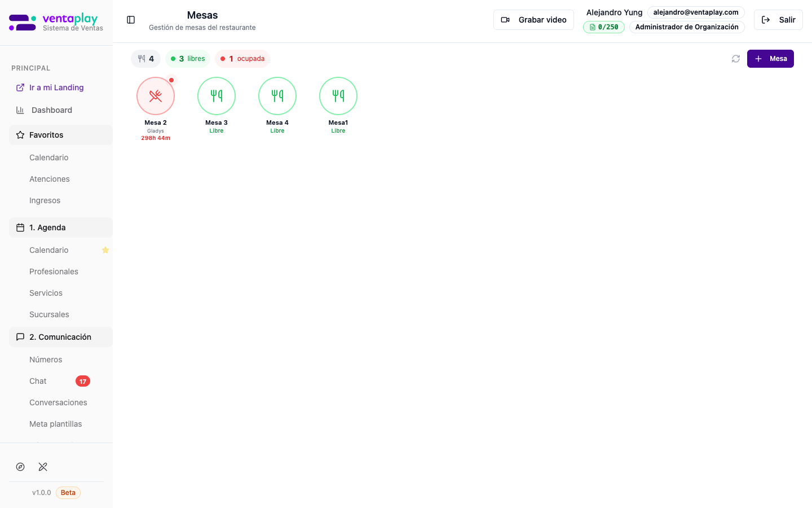The image size is (812, 508).
Task: Click the compass icon in sidebar footer
Action: click(20, 467)
